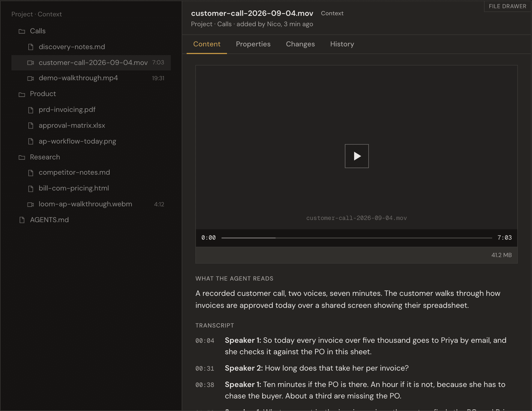This screenshot has height=411, width=532.
Task: Open ap-workflow-today.png
Action: [x=91, y=141]
